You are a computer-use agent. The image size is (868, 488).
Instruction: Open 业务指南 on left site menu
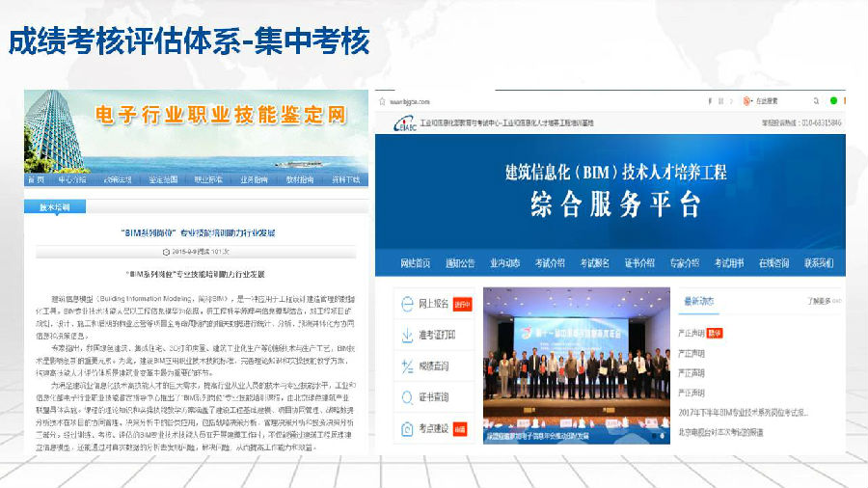[x=254, y=179]
